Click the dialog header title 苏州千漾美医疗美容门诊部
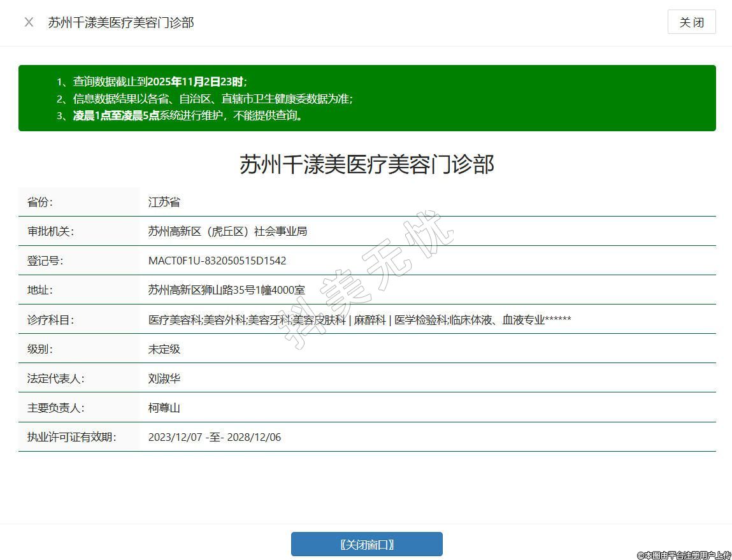This screenshot has width=732, height=560. [x=121, y=22]
